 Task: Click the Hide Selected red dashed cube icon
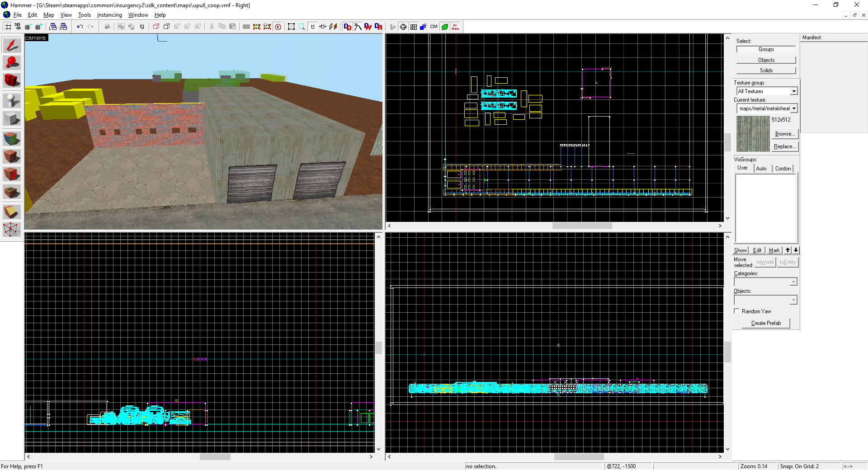pos(156,27)
